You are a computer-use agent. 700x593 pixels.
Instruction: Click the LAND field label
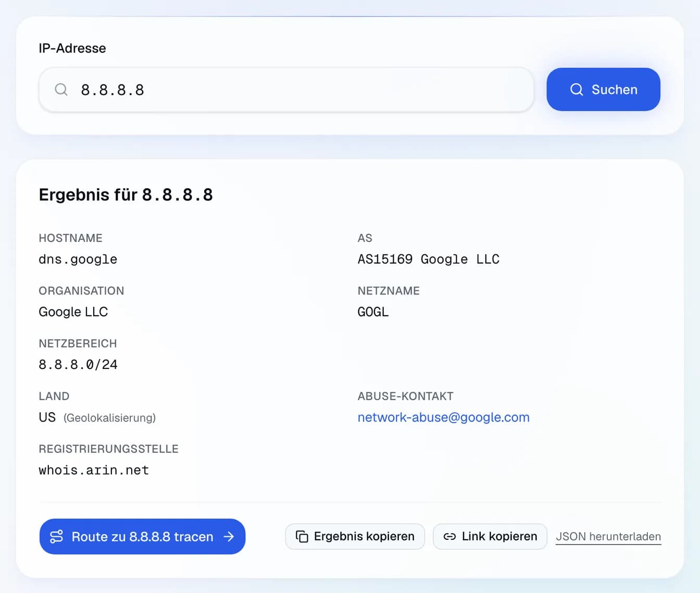click(54, 396)
